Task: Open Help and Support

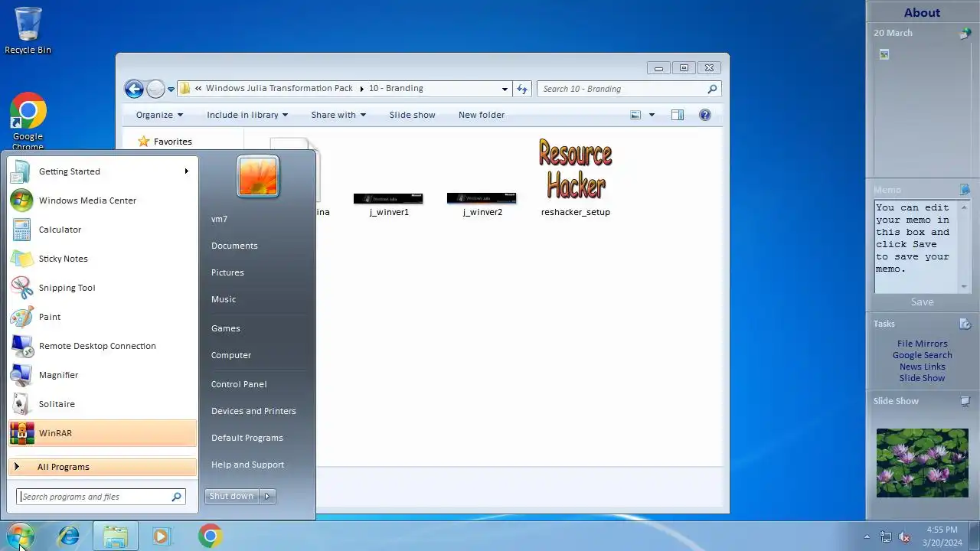Action: click(247, 465)
